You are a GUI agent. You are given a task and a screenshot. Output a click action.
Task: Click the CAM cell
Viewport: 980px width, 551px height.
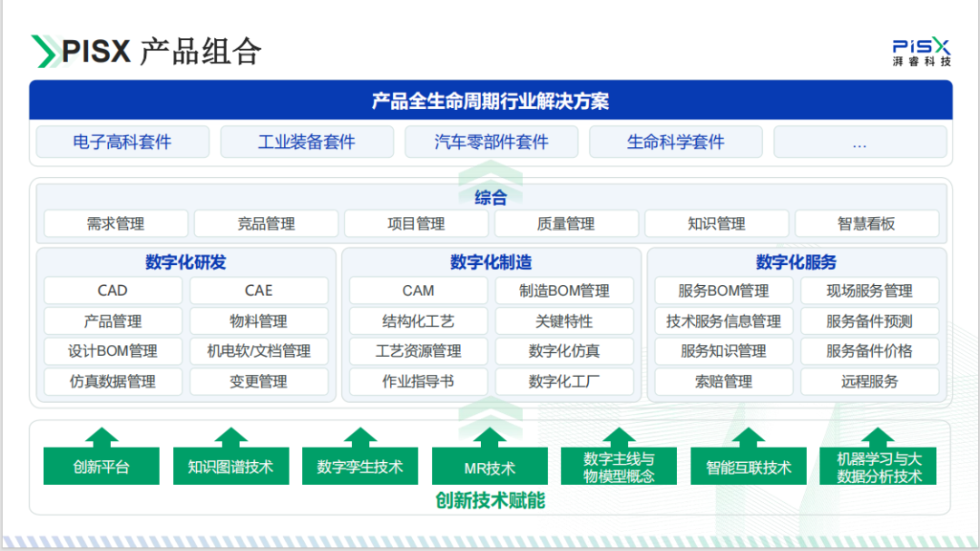(x=418, y=290)
